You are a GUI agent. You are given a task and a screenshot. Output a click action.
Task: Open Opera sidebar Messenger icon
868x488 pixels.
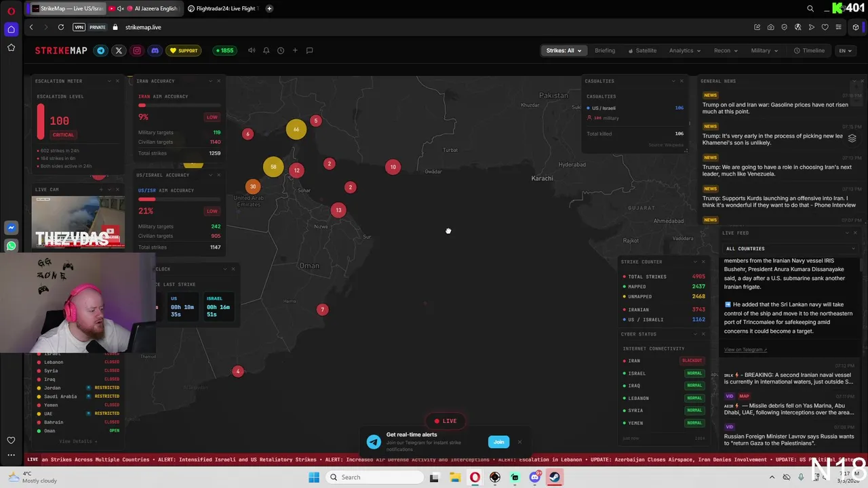(11, 228)
